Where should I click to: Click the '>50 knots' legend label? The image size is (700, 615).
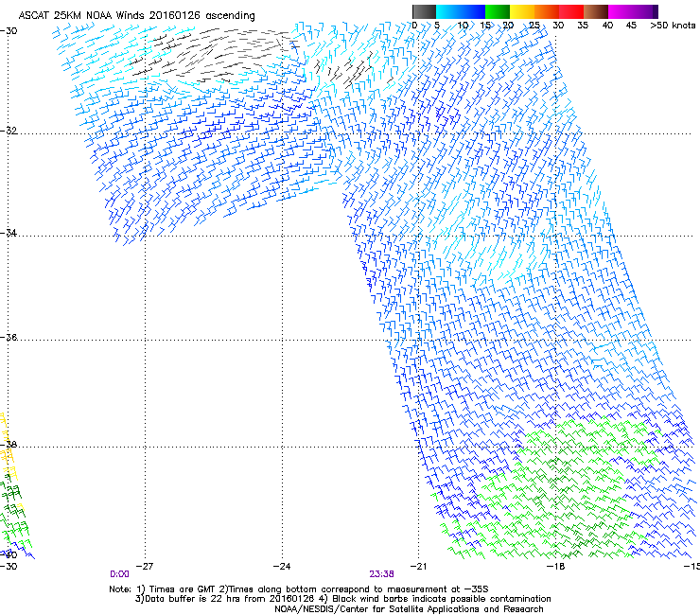point(673,26)
